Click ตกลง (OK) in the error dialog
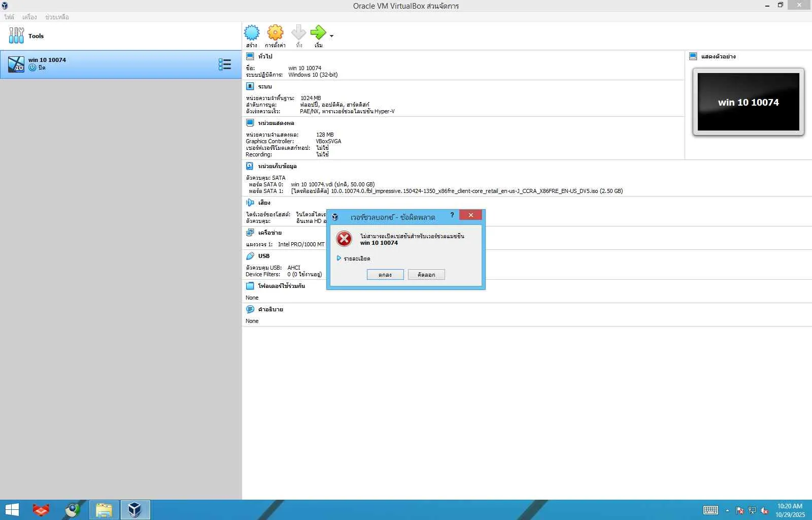 point(385,275)
